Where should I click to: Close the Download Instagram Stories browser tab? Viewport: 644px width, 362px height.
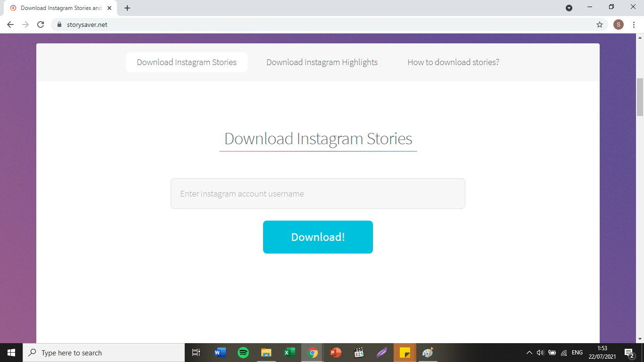tap(109, 8)
